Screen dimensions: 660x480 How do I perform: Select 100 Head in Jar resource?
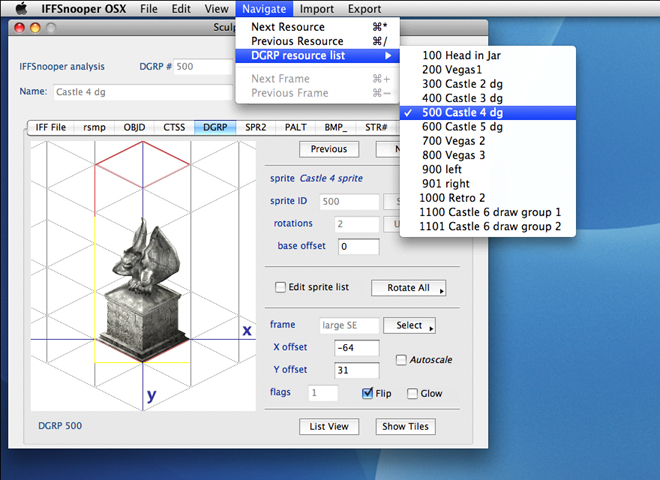point(488,56)
